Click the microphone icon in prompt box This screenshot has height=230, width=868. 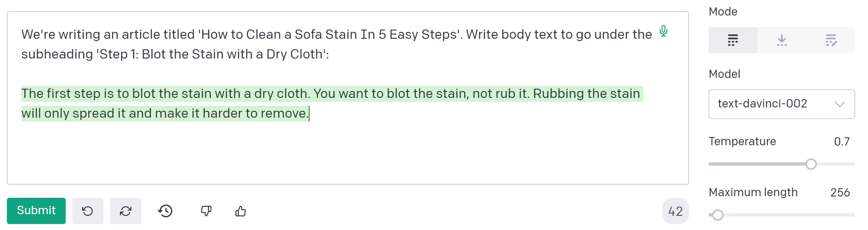click(x=663, y=31)
